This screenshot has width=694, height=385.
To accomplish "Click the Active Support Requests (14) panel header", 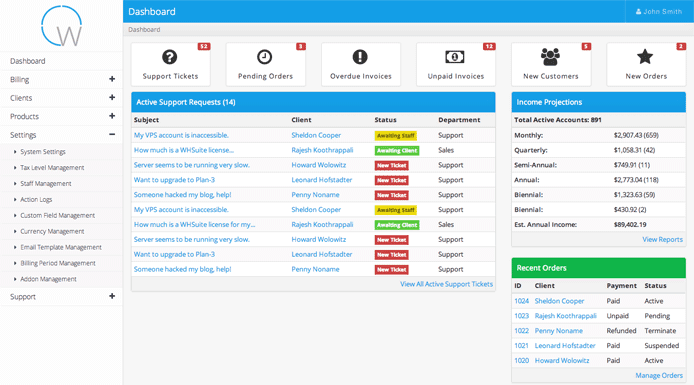I will pyautogui.click(x=313, y=102).
